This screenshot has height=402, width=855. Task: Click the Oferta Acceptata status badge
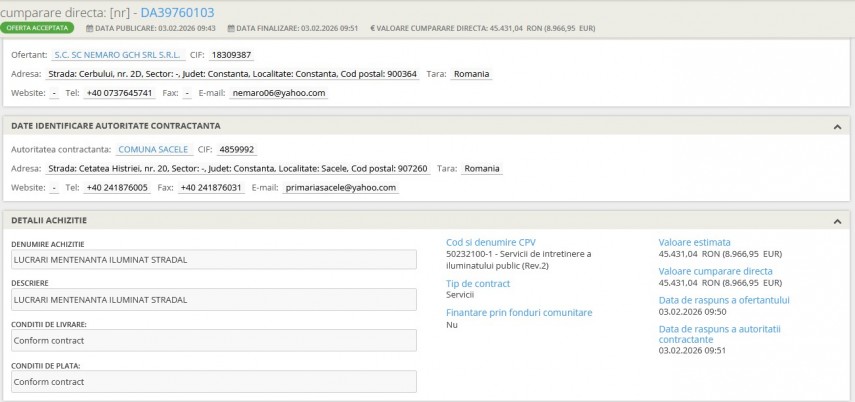pos(38,28)
